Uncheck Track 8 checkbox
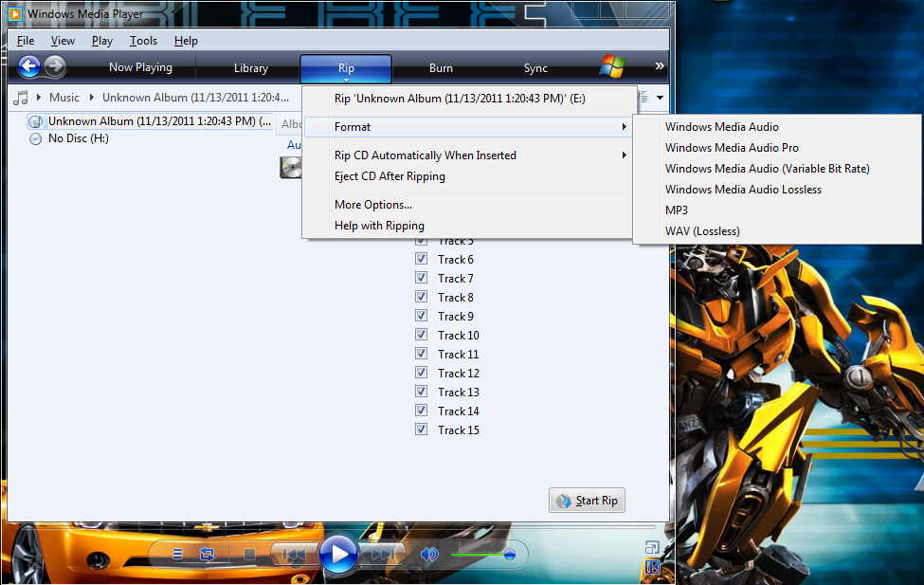Viewport: 924px width, 585px height. click(x=421, y=296)
